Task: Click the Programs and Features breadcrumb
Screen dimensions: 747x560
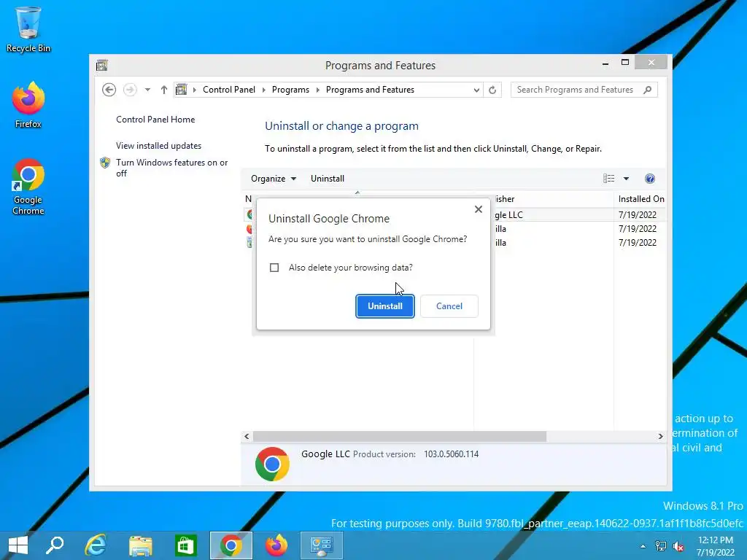Action: pyautogui.click(x=370, y=90)
